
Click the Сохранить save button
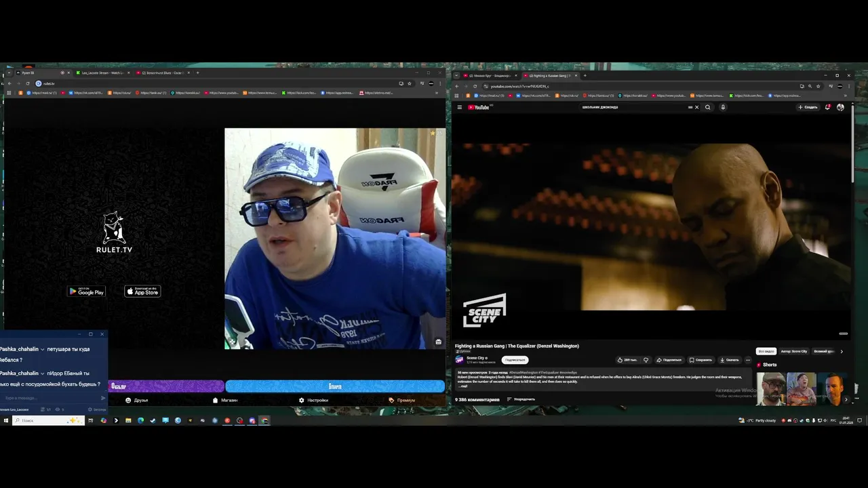click(x=701, y=360)
